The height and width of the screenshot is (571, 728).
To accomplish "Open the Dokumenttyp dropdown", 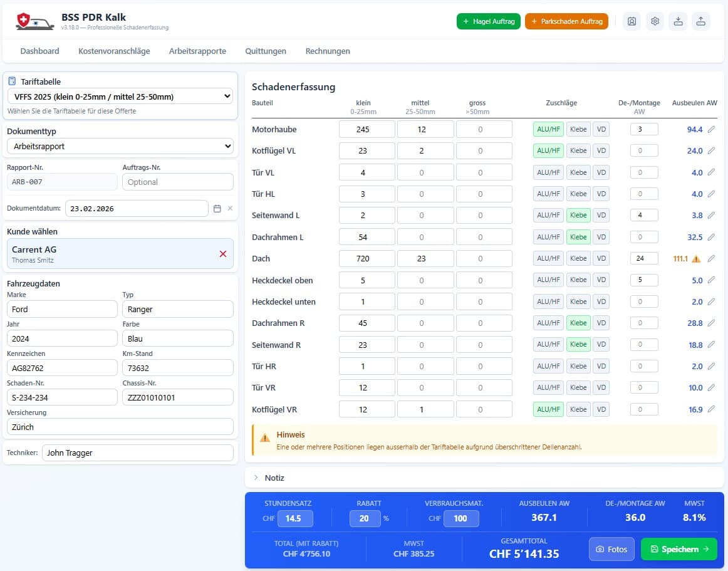I will 120,146.
